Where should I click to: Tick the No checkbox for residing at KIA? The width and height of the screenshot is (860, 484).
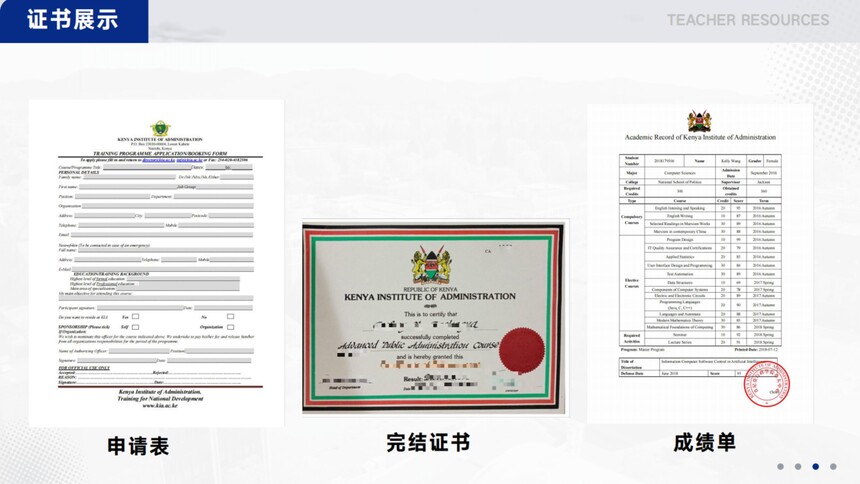click(231, 316)
